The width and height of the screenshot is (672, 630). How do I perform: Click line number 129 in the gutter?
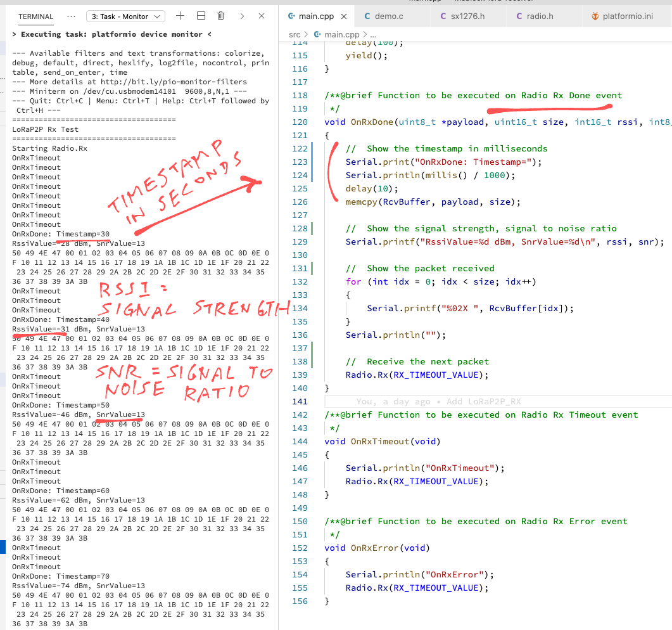pyautogui.click(x=299, y=241)
